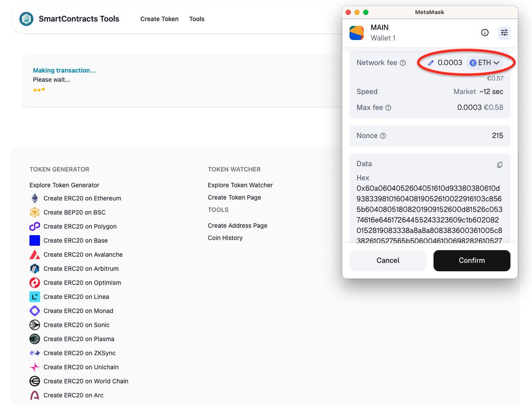This screenshot has width=532, height=404.
Task: Open Create ERC20 on Base link
Action: [x=76, y=240]
